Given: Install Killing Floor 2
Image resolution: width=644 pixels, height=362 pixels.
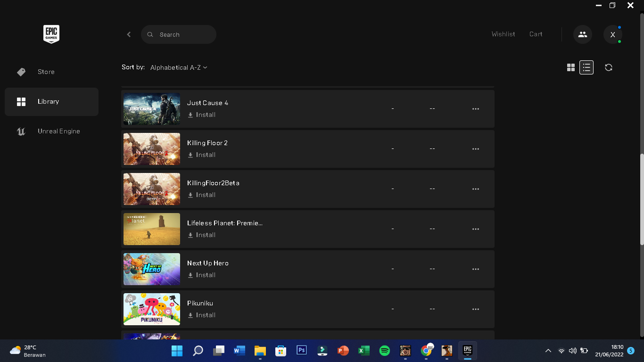Looking at the screenshot, I should [x=202, y=155].
